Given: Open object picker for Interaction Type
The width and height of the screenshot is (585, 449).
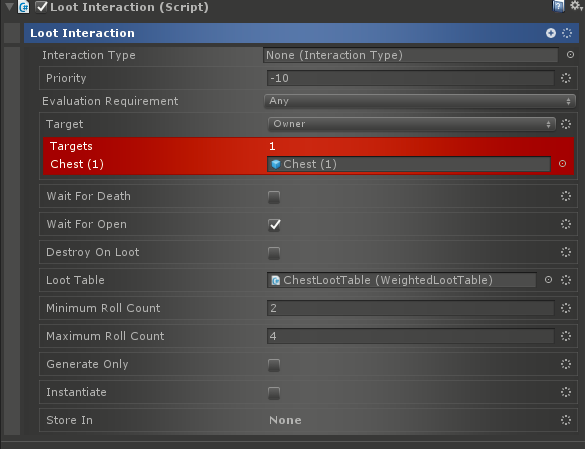Looking at the screenshot, I should point(570,55).
